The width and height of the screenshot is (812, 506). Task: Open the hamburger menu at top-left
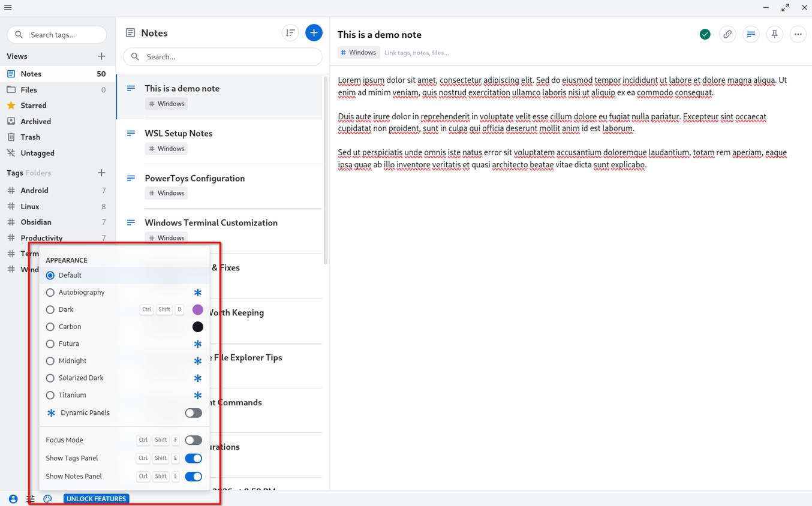coord(8,8)
